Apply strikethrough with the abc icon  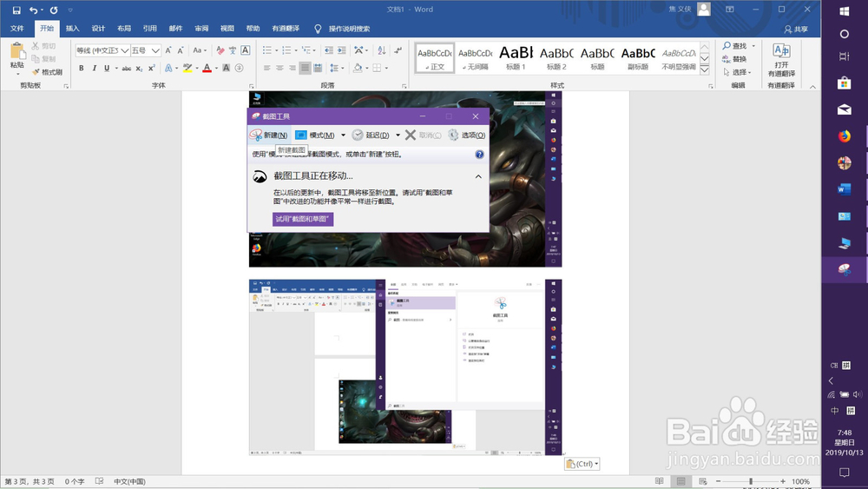(127, 68)
